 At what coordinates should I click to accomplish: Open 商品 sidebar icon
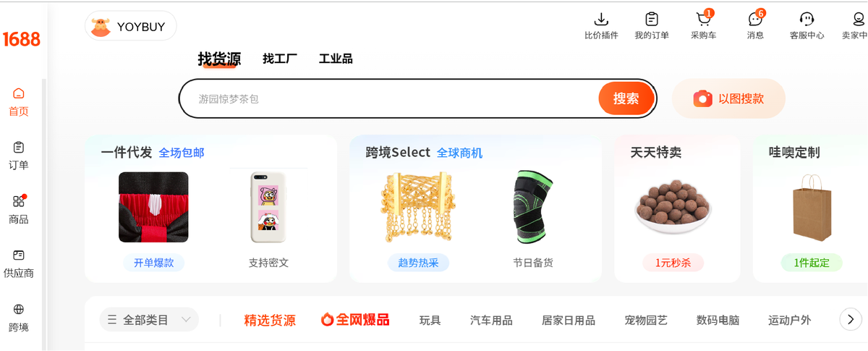19,210
